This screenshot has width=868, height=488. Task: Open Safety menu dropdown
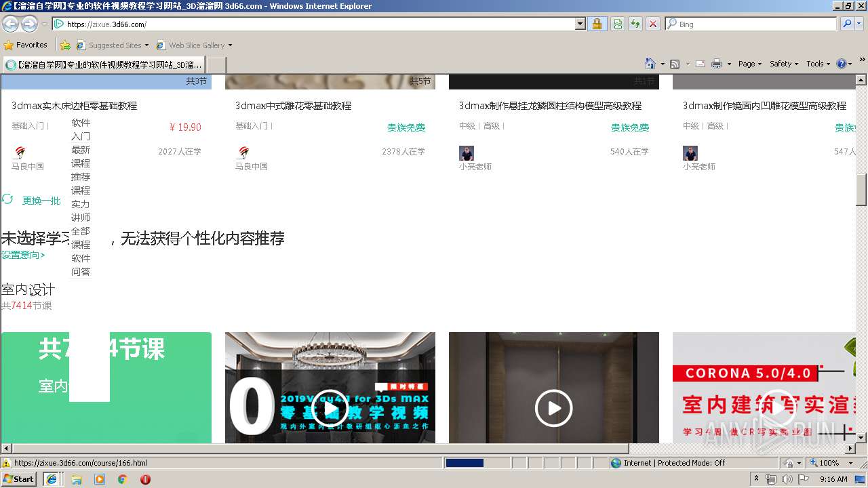click(784, 64)
